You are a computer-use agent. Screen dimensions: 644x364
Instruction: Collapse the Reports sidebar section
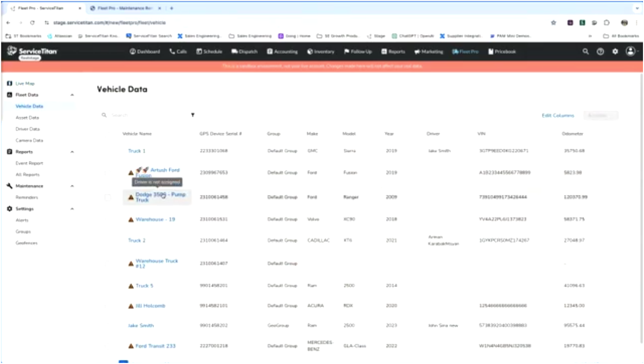click(x=72, y=152)
